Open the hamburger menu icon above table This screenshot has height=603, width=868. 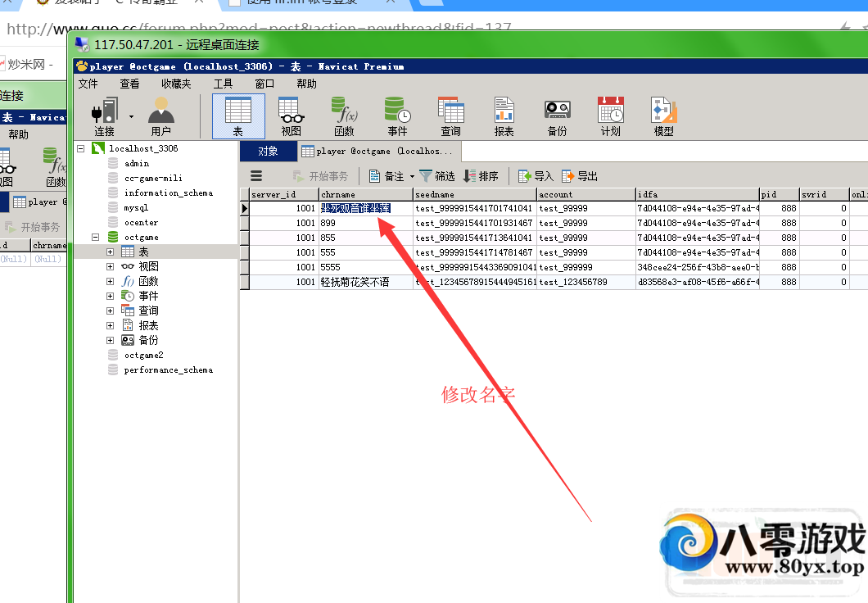pyautogui.click(x=256, y=176)
